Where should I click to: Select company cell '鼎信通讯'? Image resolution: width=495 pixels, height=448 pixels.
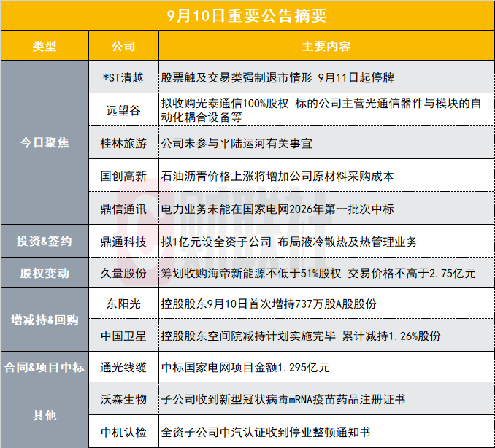[123, 209]
